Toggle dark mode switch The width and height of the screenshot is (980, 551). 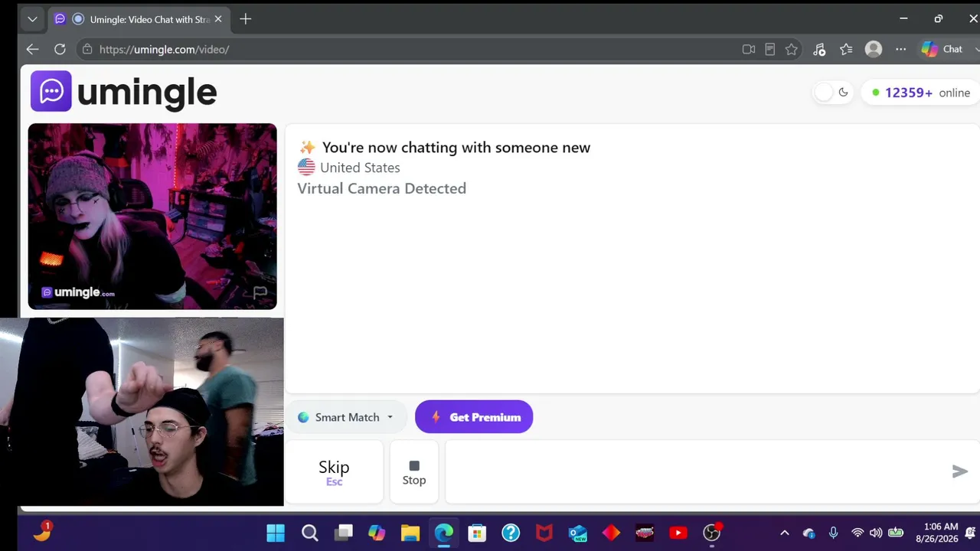click(x=832, y=93)
